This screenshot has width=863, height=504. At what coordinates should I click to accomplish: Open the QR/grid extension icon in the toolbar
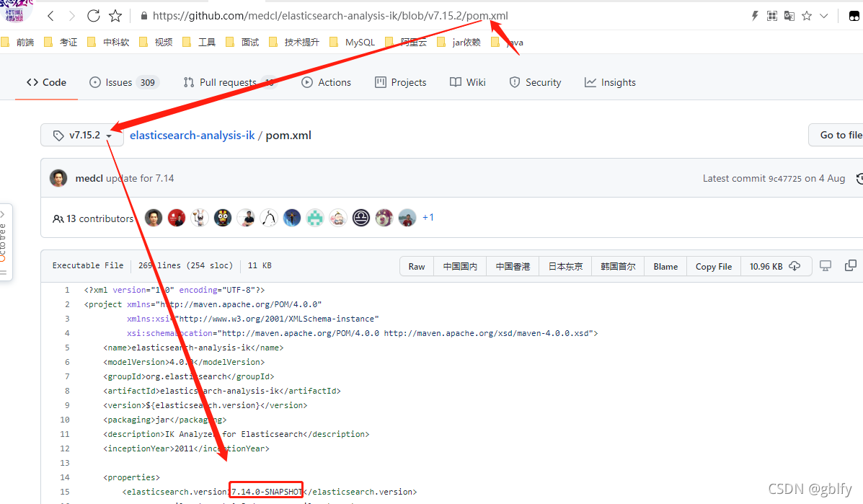click(x=772, y=16)
